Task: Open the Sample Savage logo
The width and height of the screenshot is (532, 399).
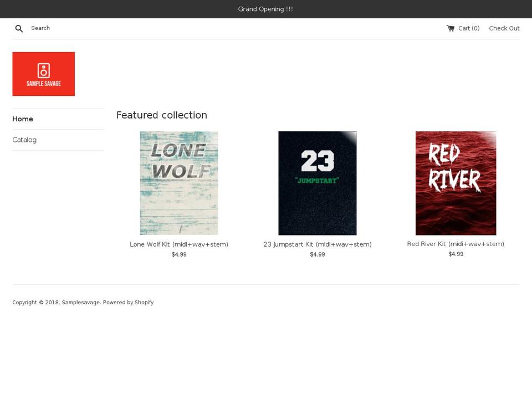Action: tap(43, 74)
